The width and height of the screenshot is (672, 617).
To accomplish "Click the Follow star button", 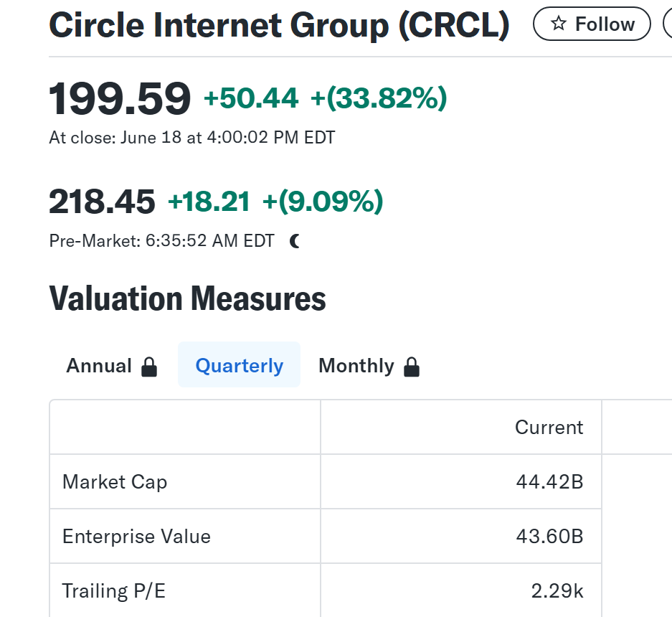I will 592,24.
